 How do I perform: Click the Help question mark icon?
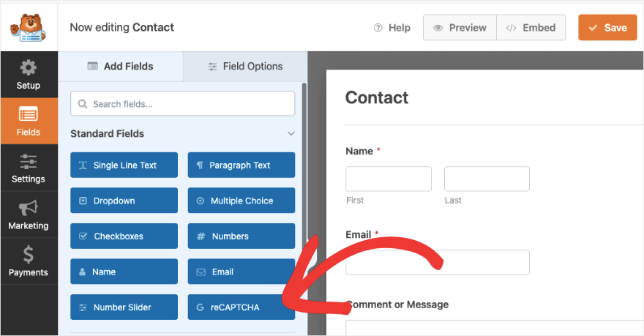coord(378,28)
